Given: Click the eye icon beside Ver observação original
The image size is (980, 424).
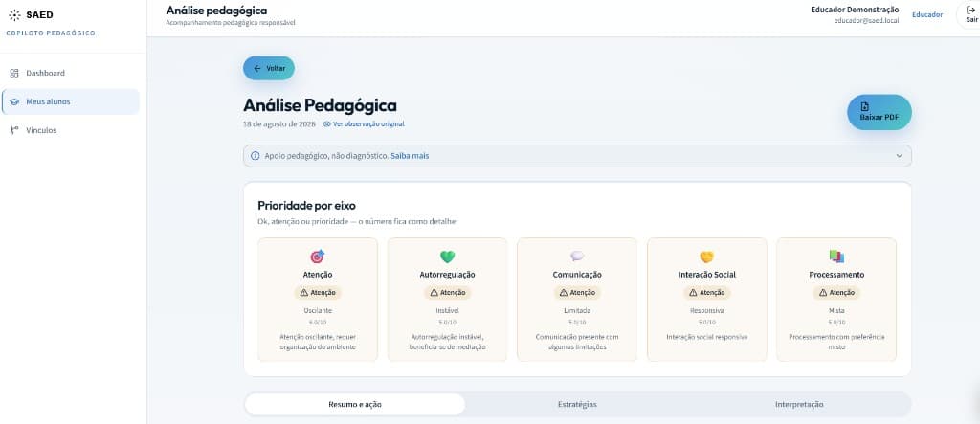Looking at the screenshot, I should pos(327,123).
